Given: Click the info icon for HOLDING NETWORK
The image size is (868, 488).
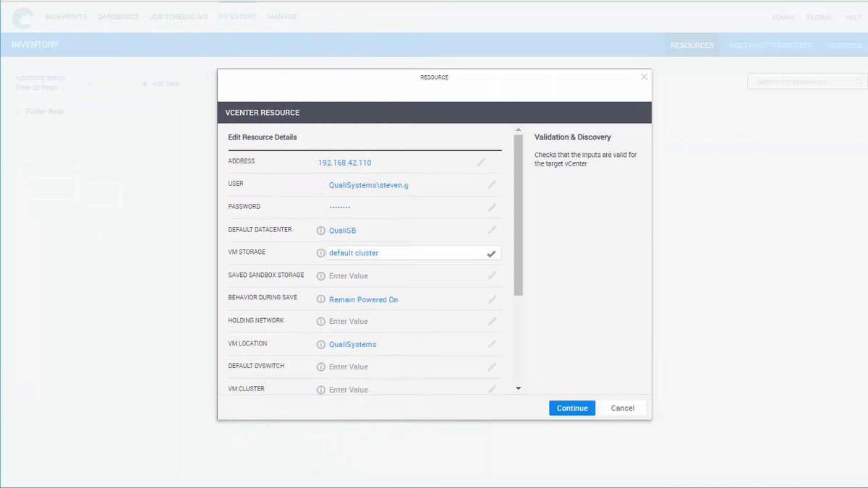Looking at the screenshot, I should tap(321, 321).
